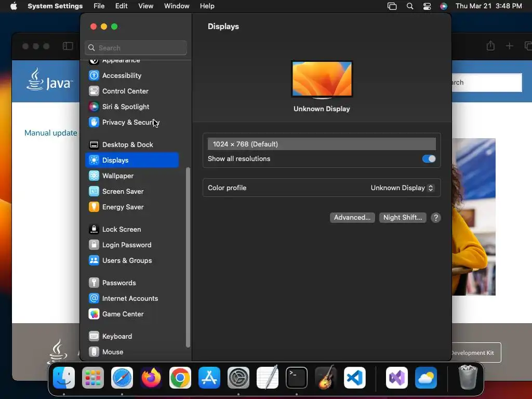Viewport: 532px width, 399px height.
Task: Click the sidebar scrollbar
Action: [188, 258]
